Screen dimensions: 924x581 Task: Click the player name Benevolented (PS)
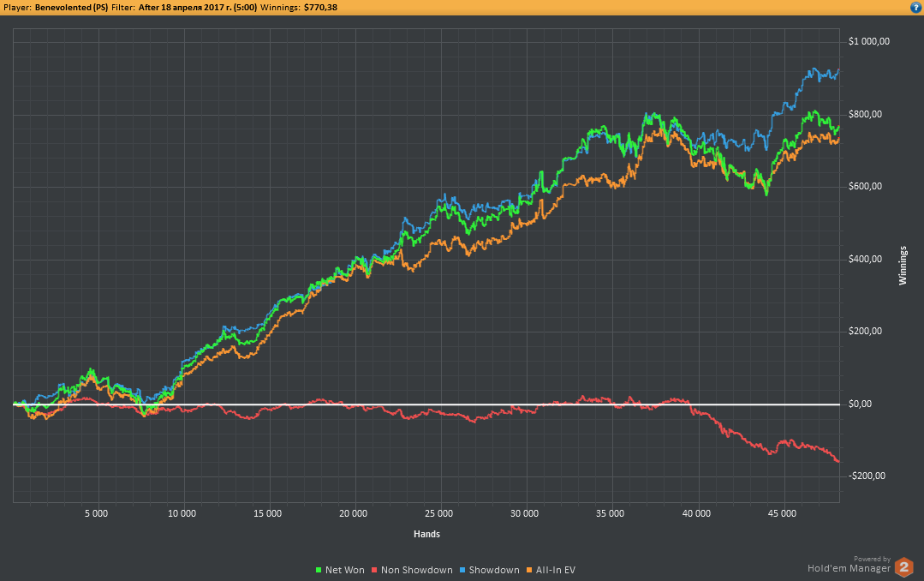71,7
